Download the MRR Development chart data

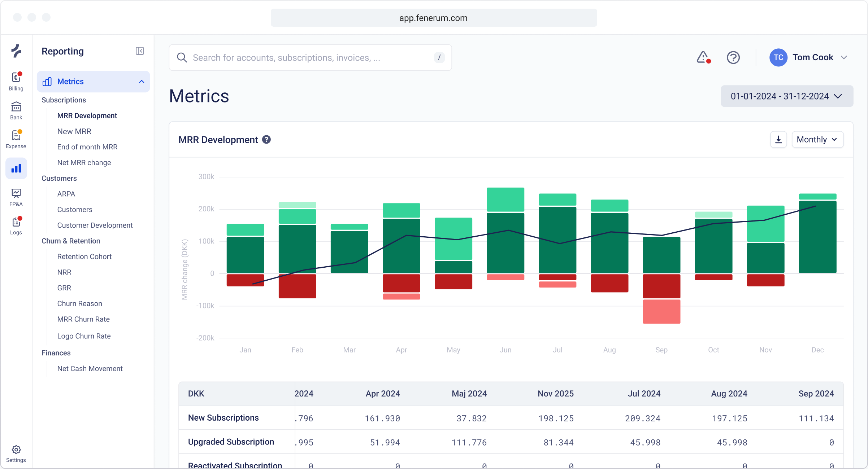point(778,139)
